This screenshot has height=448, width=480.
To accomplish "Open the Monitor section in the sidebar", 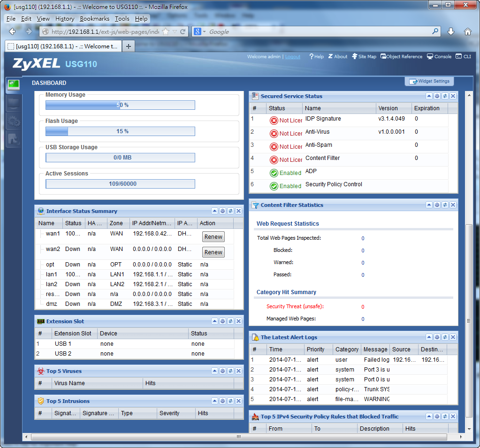I will (x=13, y=104).
